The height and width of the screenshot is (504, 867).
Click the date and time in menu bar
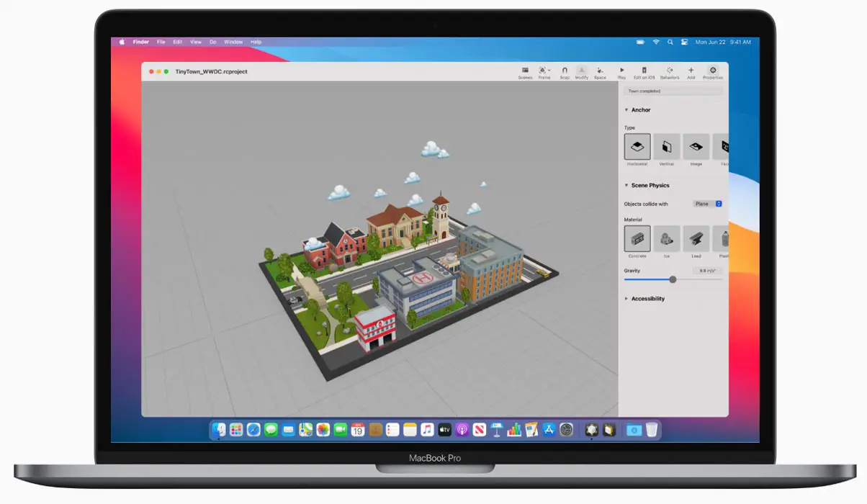(x=723, y=42)
